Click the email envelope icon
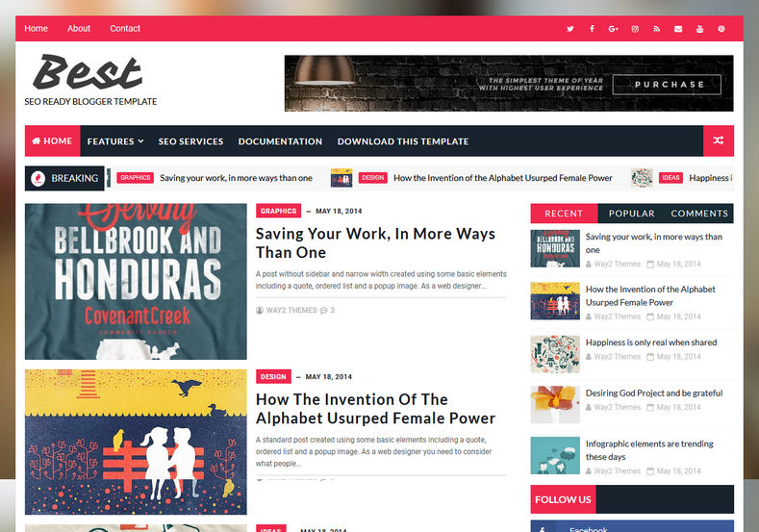The height and width of the screenshot is (532, 759). [x=678, y=29]
